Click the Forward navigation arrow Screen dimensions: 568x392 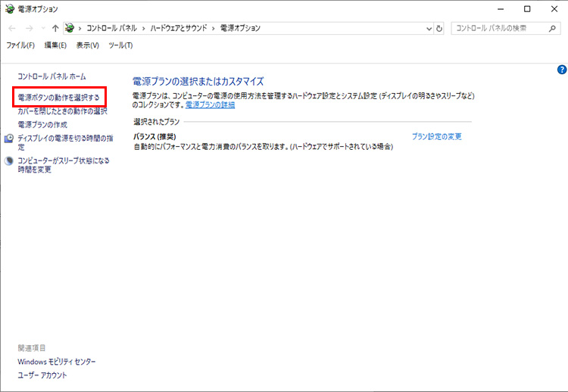point(28,28)
